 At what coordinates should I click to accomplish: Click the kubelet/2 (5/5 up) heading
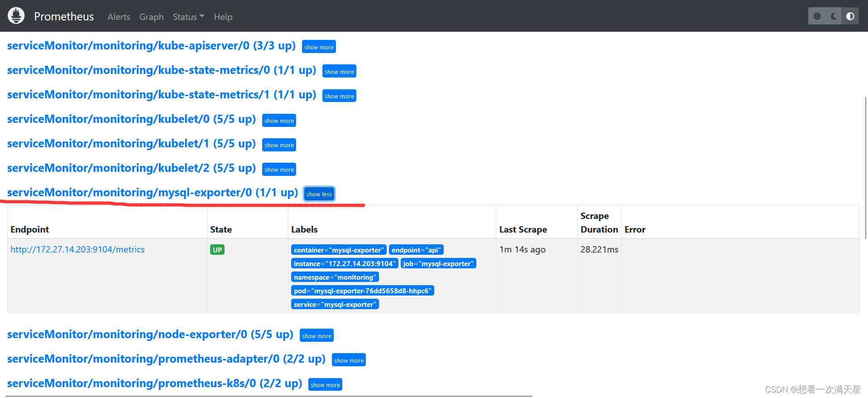131,168
